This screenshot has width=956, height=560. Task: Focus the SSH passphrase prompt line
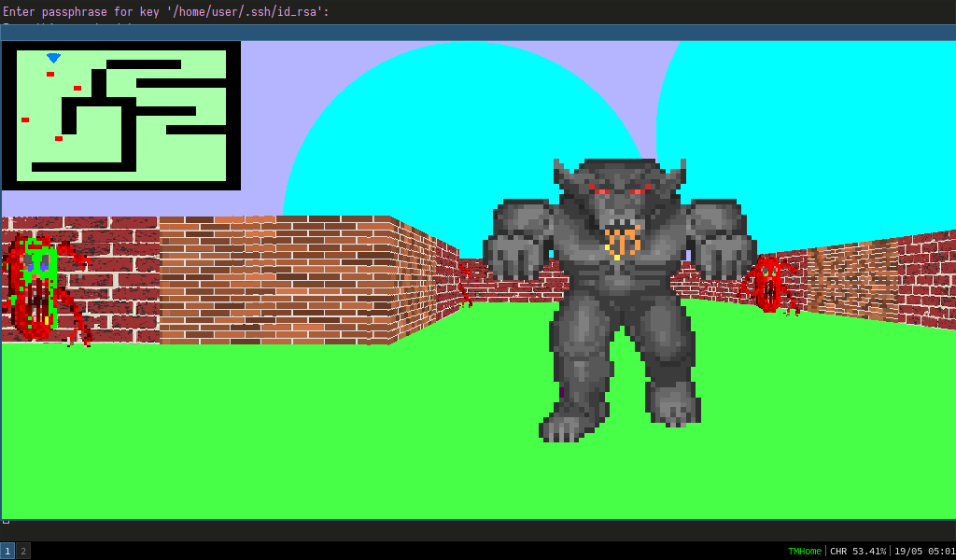tap(166, 11)
